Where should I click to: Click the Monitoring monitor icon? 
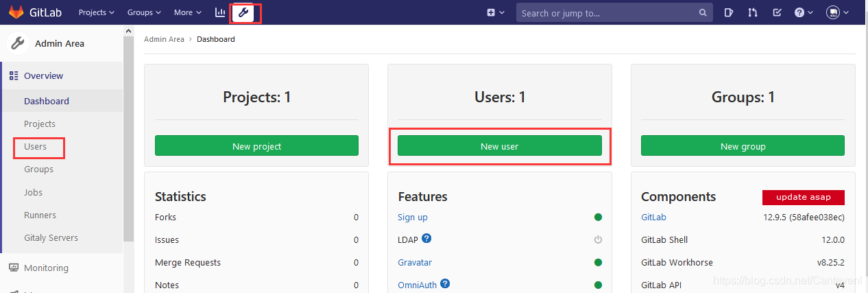[14, 268]
